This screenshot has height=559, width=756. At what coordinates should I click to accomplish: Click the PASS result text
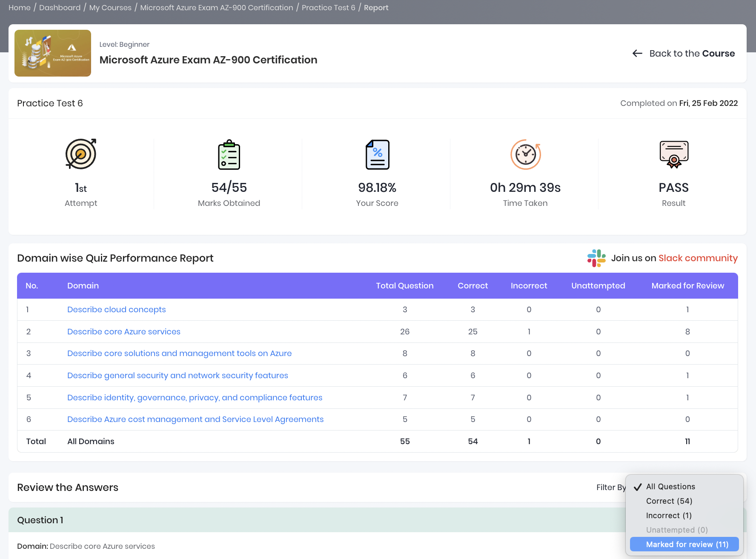[x=674, y=188]
